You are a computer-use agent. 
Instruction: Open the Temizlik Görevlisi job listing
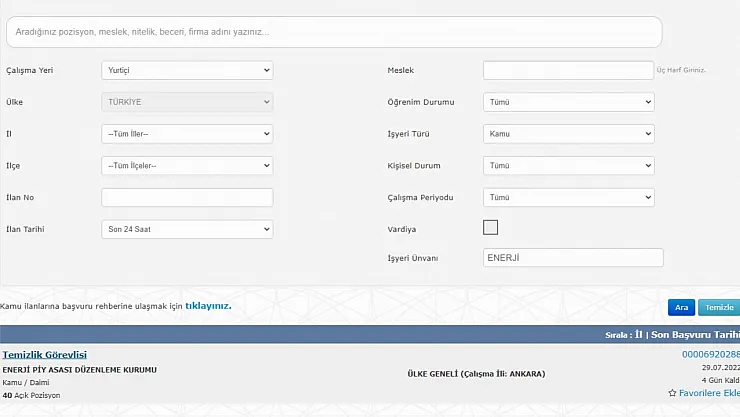click(45, 355)
